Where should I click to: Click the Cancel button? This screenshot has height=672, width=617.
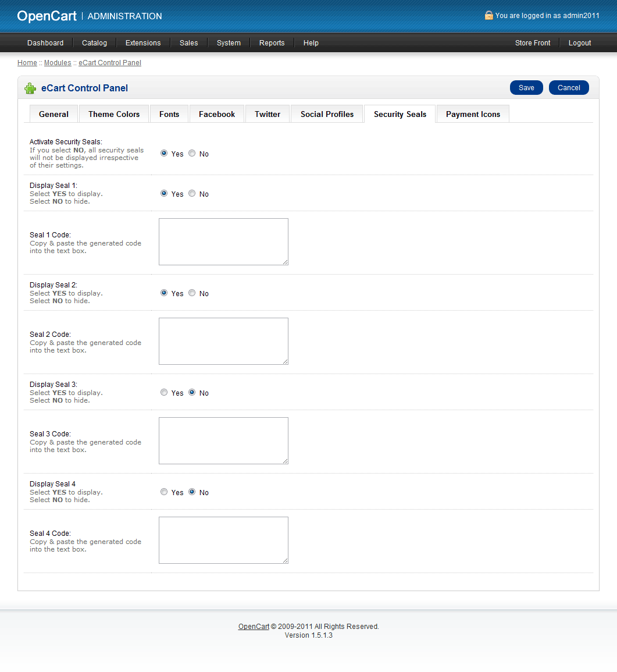pyautogui.click(x=569, y=88)
